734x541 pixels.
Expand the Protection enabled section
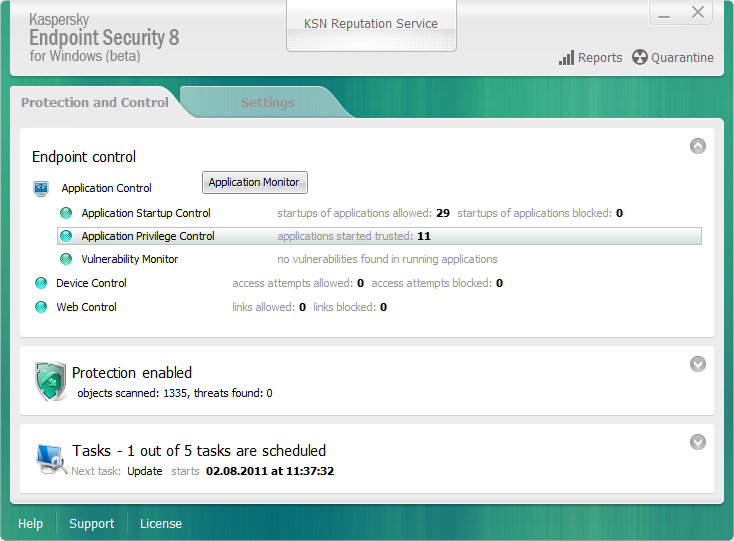[x=698, y=364]
